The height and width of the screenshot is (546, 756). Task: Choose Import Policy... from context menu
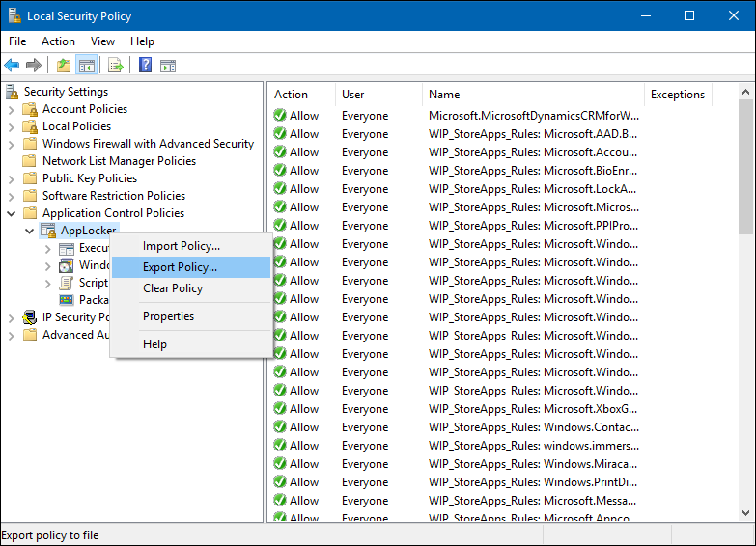(x=182, y=246)
